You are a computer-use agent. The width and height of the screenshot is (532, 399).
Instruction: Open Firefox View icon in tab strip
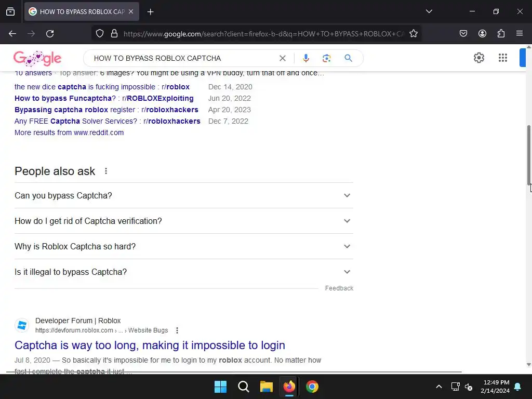click(x=10, y=11)
